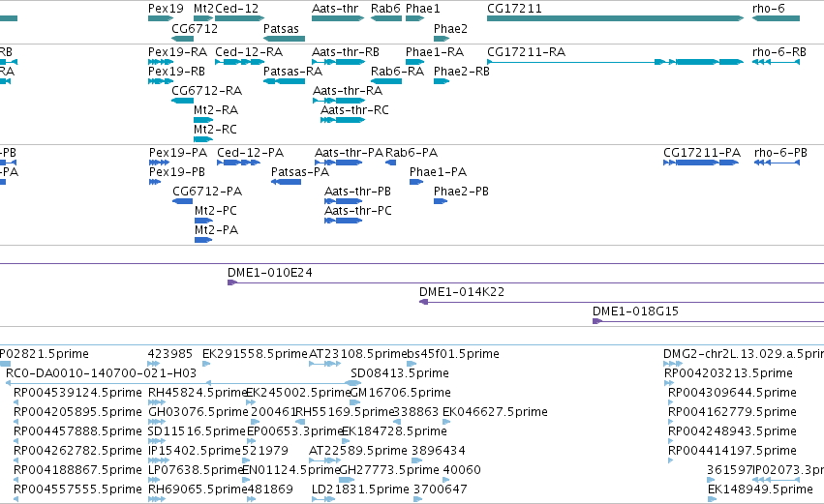Open the DME1-014K22 BAC clone
This screenshot has height=504, width=824.
click(622, 302)
